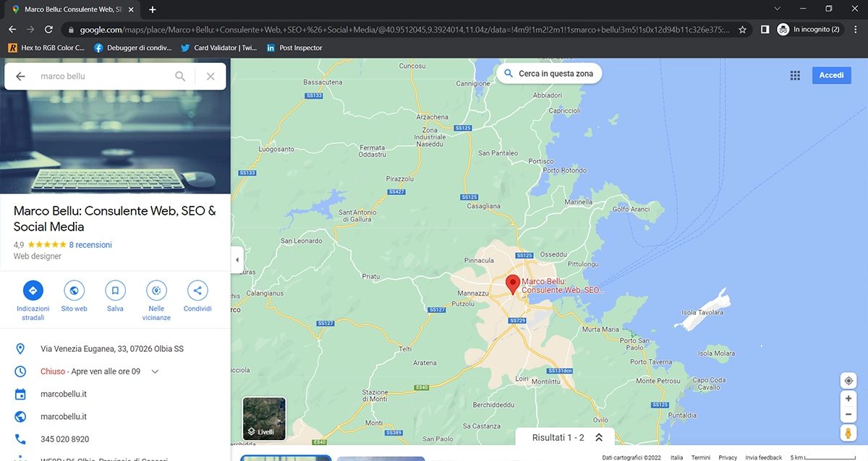Viewport: 868px width, 461px height.
Task: Click the phone icon
Action: [x=20, y=439]
